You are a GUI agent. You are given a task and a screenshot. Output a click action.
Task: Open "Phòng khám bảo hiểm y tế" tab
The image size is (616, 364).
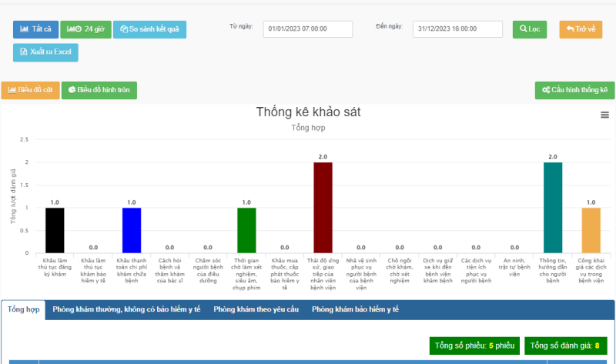[x=355, y=309]
